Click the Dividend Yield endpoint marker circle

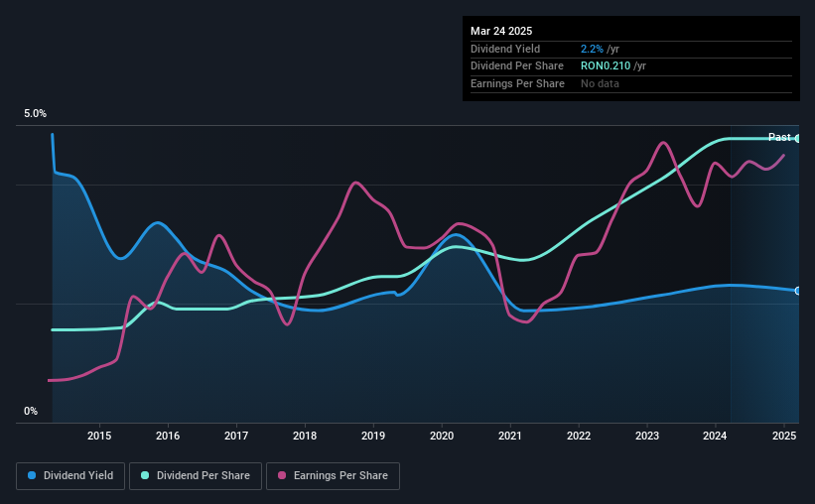tap(798, 291)
